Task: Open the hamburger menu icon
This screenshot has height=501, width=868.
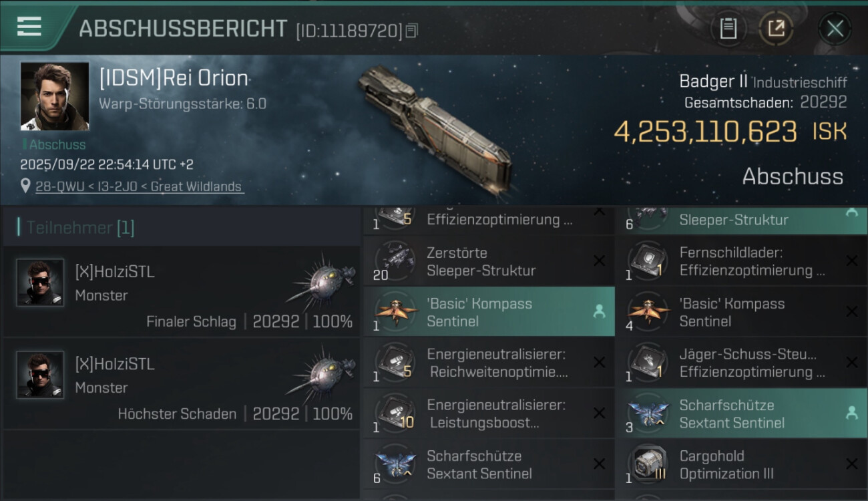Action: [29, 27]
